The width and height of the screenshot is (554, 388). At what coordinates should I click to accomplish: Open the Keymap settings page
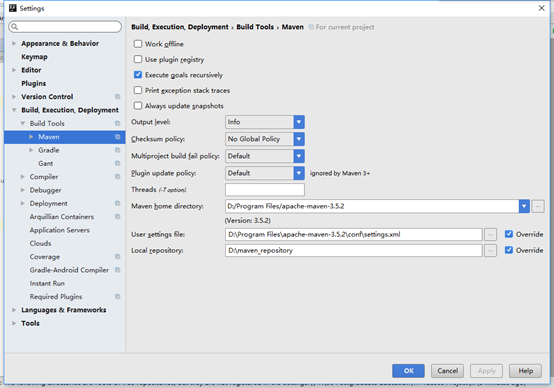click(x=34, y=57)
